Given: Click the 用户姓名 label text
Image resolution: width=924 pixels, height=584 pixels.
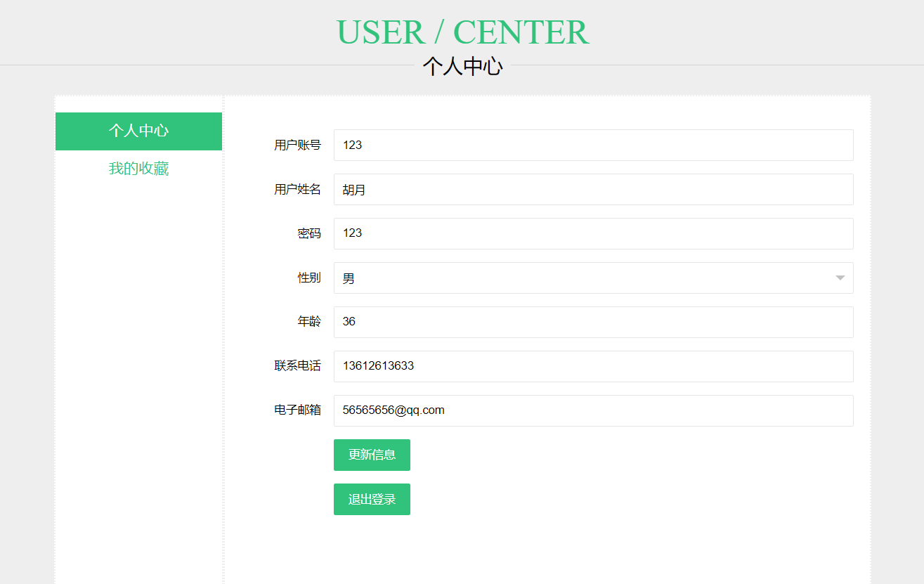Looking at the screenshot, I should (297, 190).
